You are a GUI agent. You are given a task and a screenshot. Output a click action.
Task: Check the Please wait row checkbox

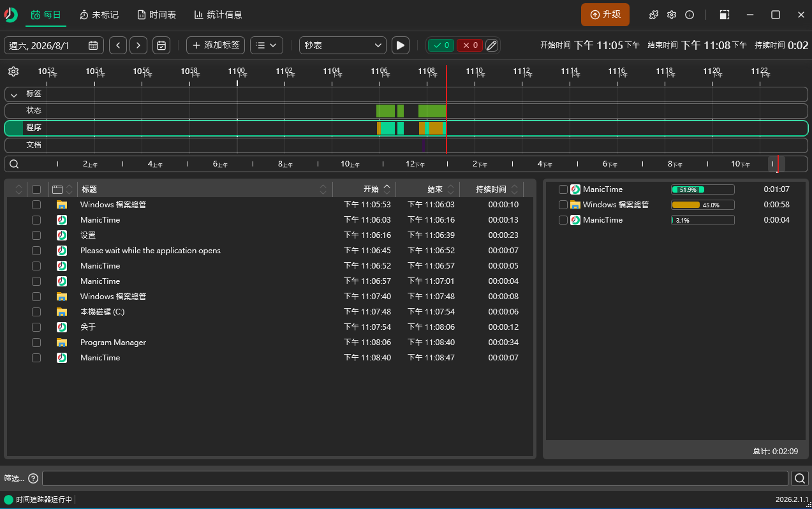[x=36, y=251]
